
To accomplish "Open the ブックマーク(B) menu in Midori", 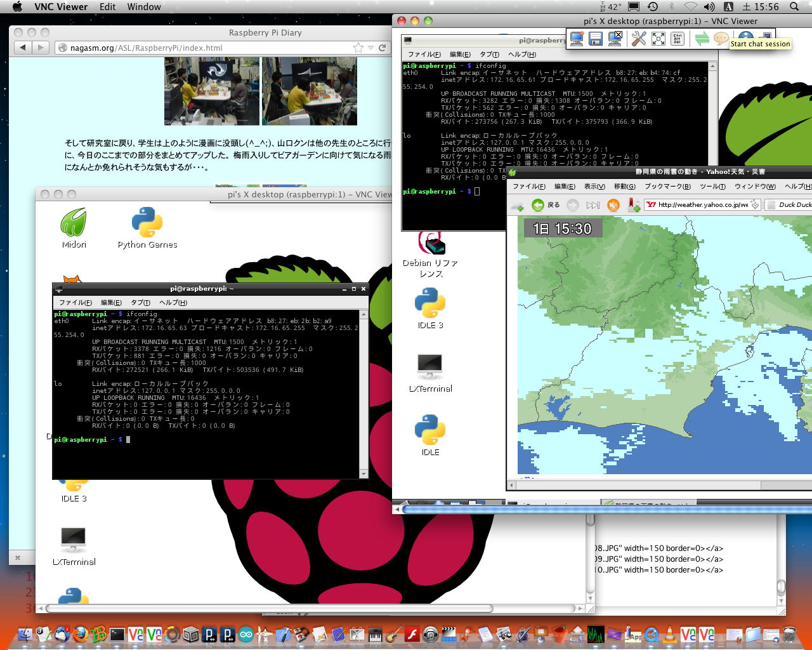I will pyautogui.click(x=667, y=186).
